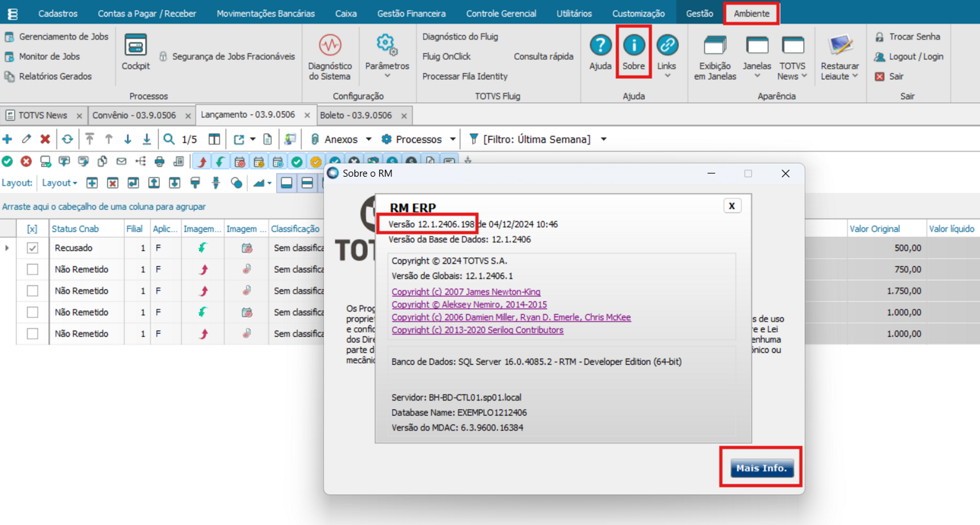Open the Serilog Contributors copyright link
This screenshot has width=980, height=525.
[477, 330]
